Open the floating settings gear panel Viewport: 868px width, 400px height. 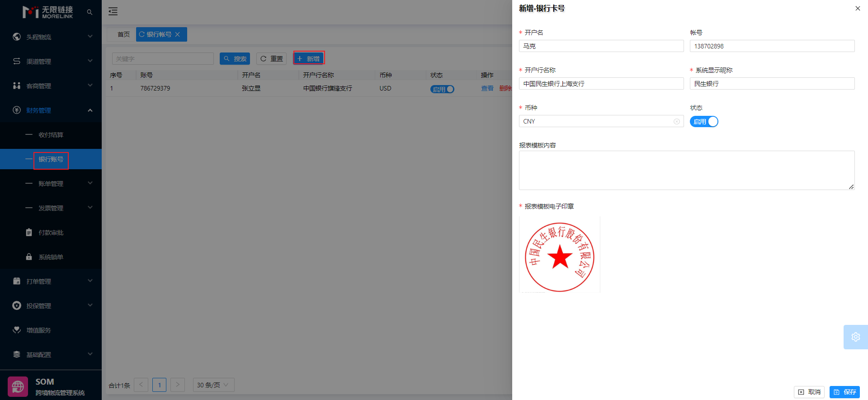pyautogui.click(x=856, y=337)
